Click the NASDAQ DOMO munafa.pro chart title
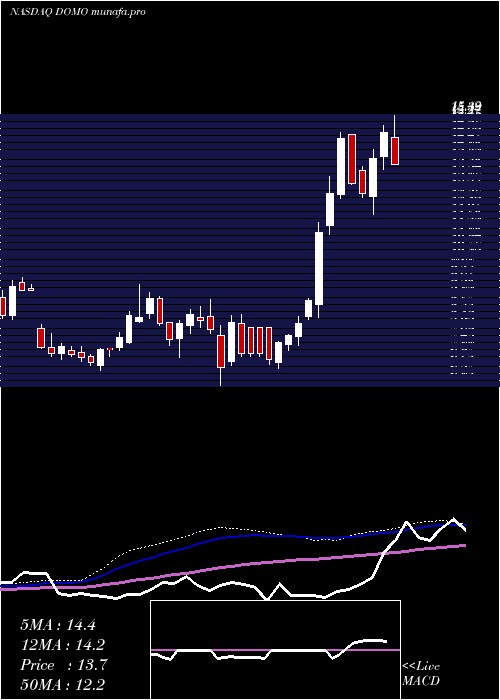Viewport: 500px width, 700px height. tap(78, 12)
